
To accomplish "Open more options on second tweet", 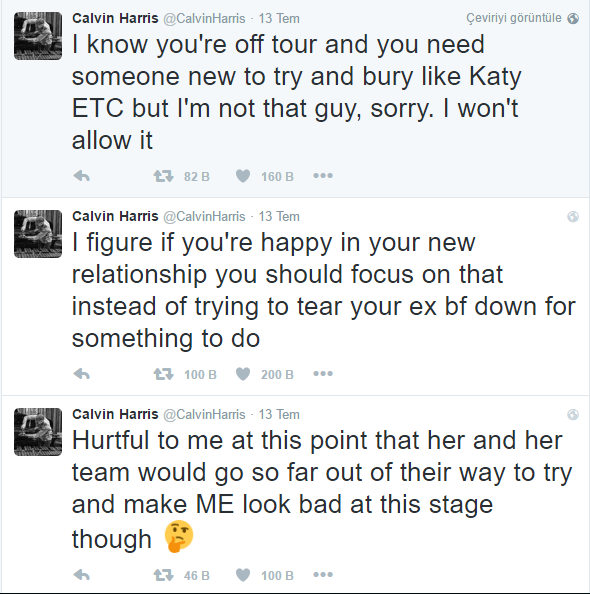I will [x=323, y=374].
